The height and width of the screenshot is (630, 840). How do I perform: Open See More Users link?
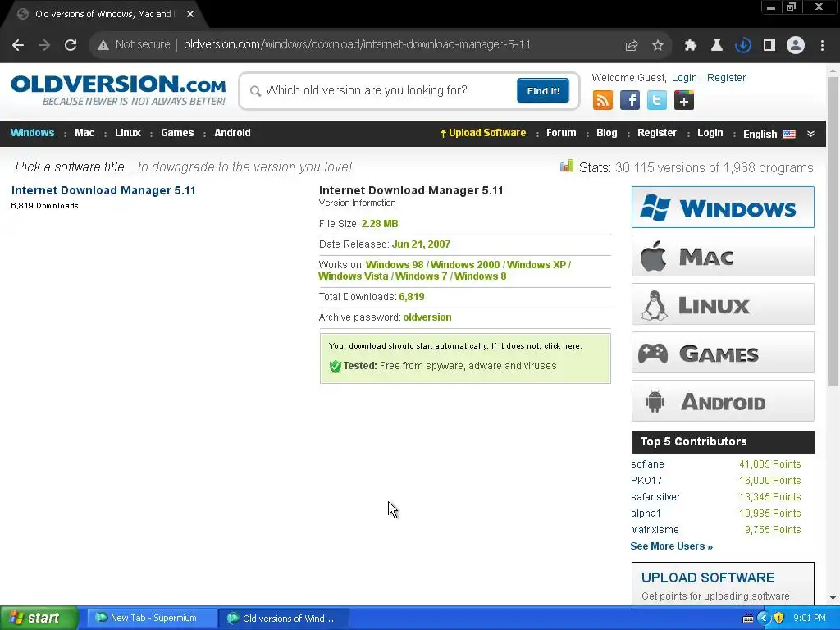(x=671, y=546)
